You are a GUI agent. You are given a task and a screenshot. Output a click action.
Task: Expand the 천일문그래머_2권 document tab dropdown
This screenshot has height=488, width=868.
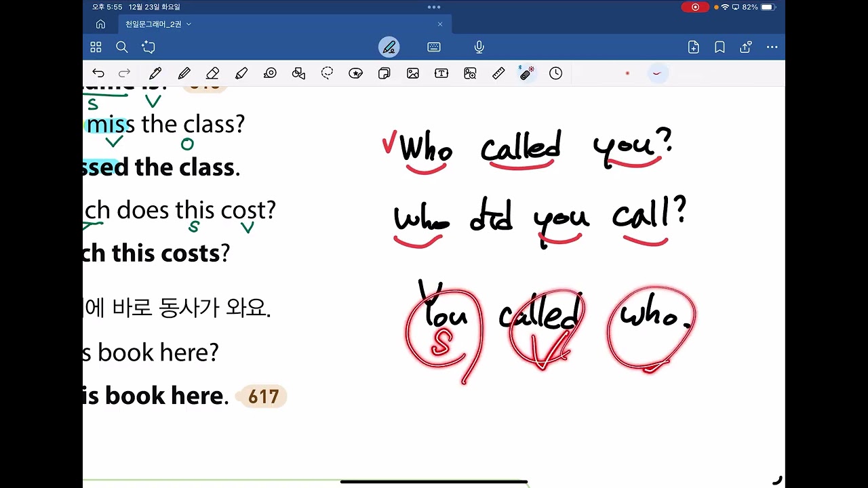coord(189,24)
